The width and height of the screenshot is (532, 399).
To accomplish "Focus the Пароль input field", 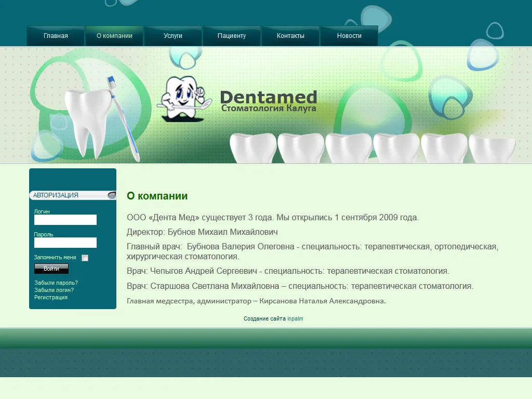I will click(x=65, y=243).
